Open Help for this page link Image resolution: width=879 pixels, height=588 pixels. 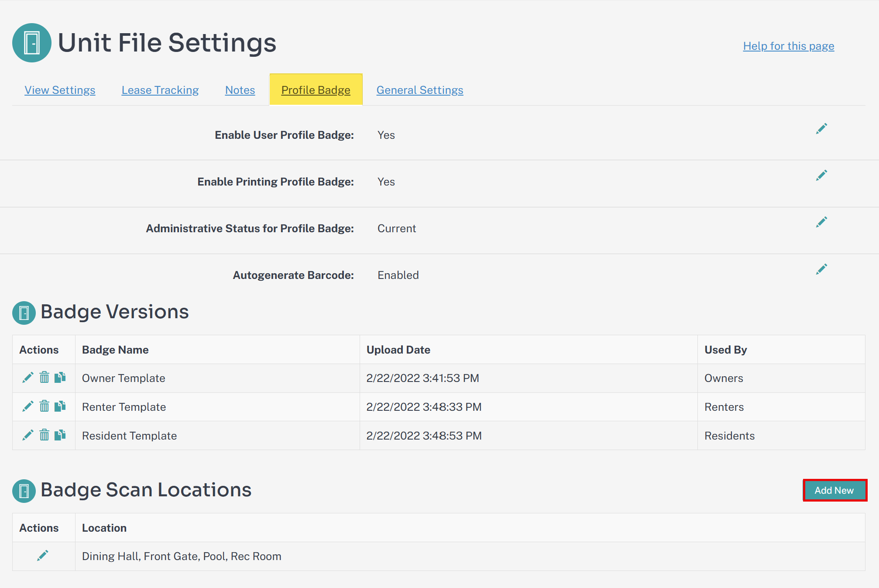[789, 46]
